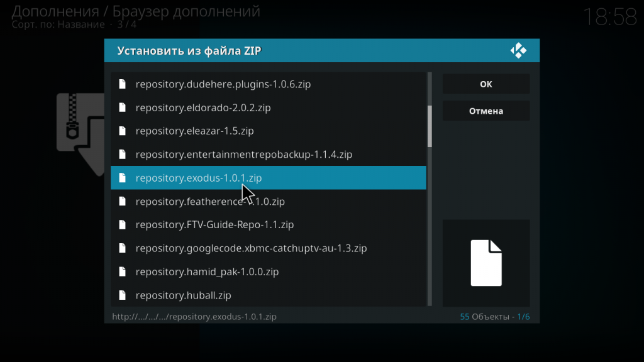This screenshot has width=644, height=362.
Task: Cancel the dialog with Отмена button
Action: [x=486, y=111]
